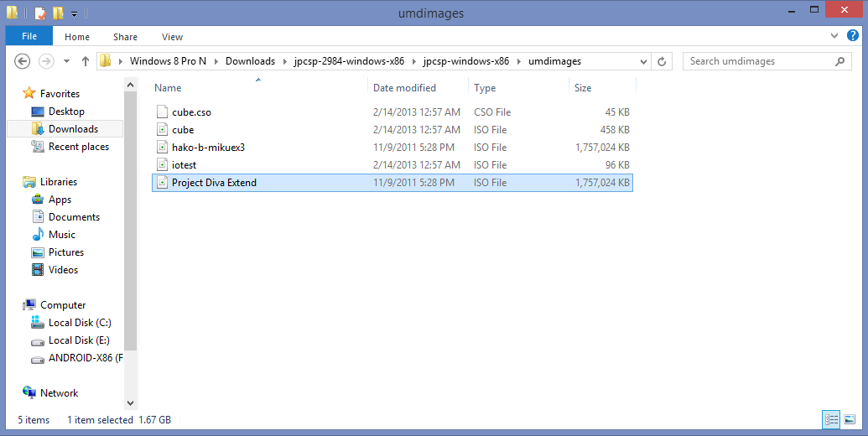Open the recent locations dropdown arrow
Screen dimensions: 868x436
[67, 61]
